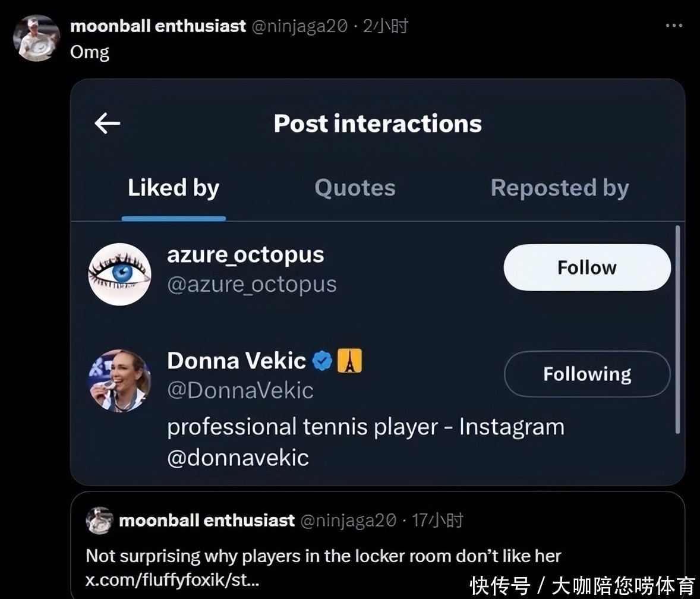Click the Donna Vekic display name

pos(237,361)
